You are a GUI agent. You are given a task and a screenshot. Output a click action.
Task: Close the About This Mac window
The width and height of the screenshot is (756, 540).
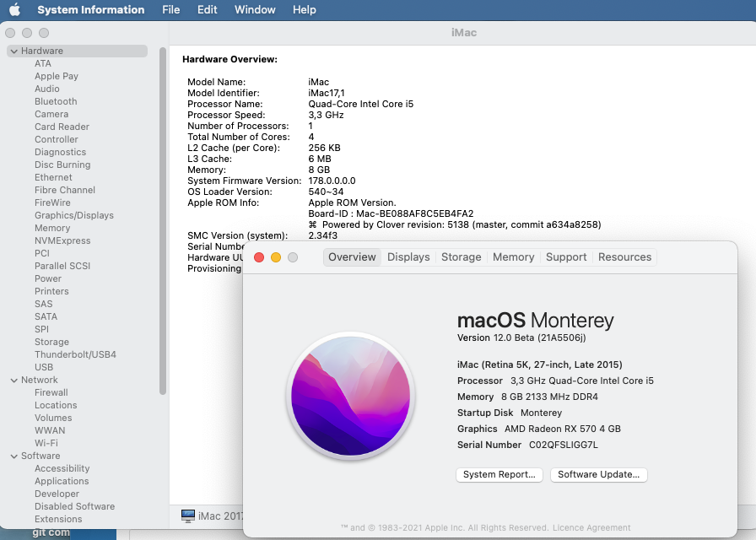259,257
